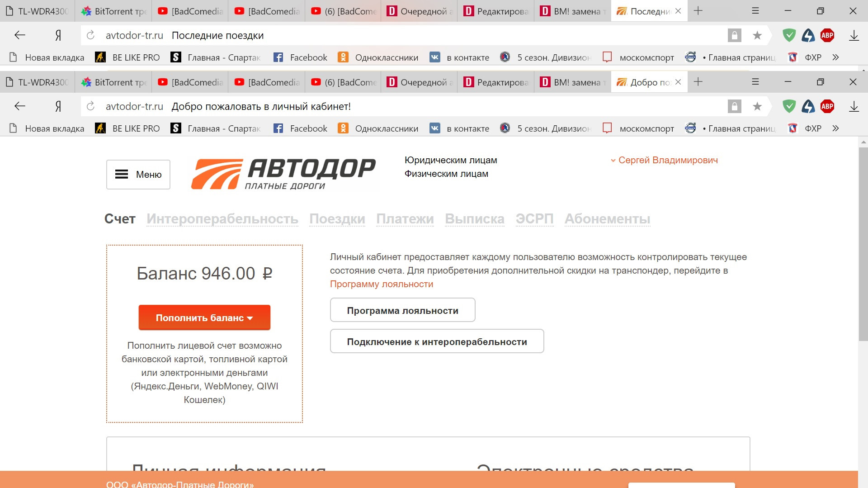Click the back arrow in the Последние поездки window
This screenshot has height=488, width=868.
click(19, 35)
